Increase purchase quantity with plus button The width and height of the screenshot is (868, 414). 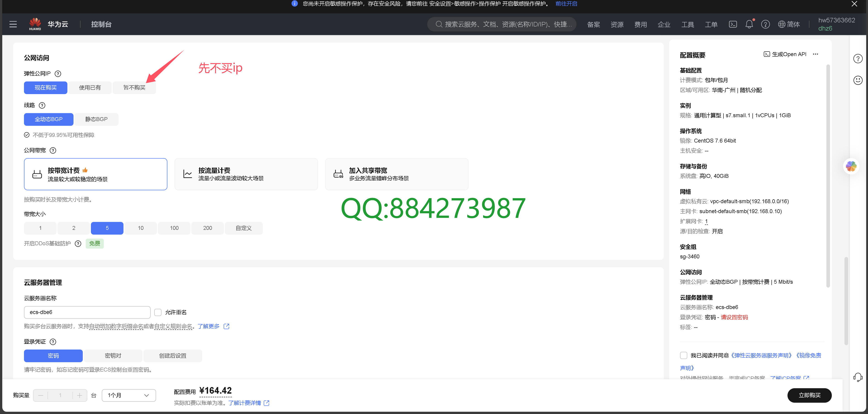[x=80, y=395]
